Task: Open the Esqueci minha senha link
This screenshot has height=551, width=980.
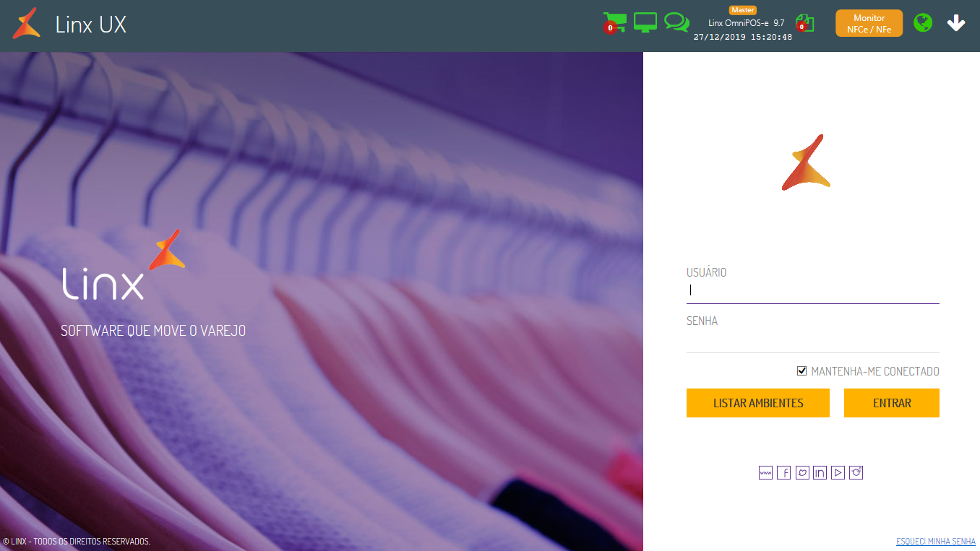Action: pos(936,541)
